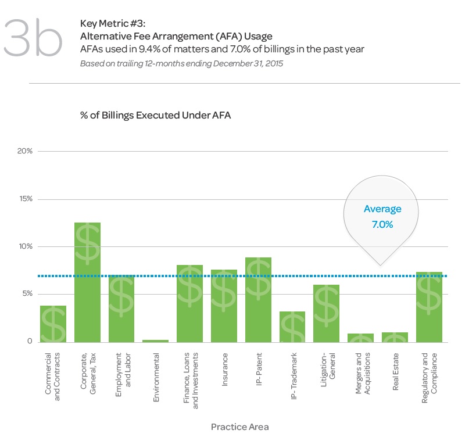Image resolution: width=476 pixels, height=448 pixels.
Task: Select dollar icon in Regulatory and Compliance bar
Action: point(429,292)
